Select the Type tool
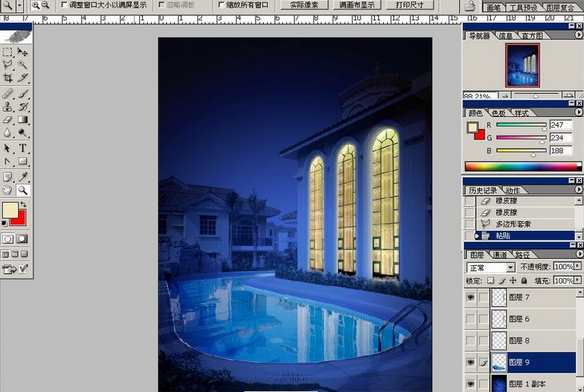This screenshot has width=584, height=392. pos(23,148)
